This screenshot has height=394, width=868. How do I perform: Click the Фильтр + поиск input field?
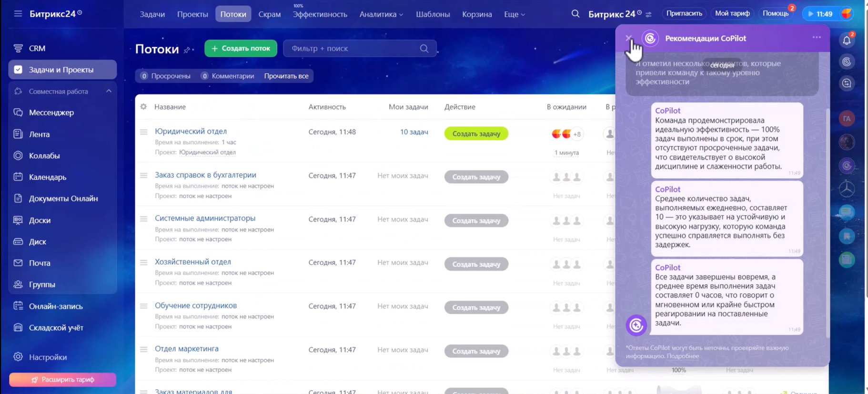coord(360,48)
